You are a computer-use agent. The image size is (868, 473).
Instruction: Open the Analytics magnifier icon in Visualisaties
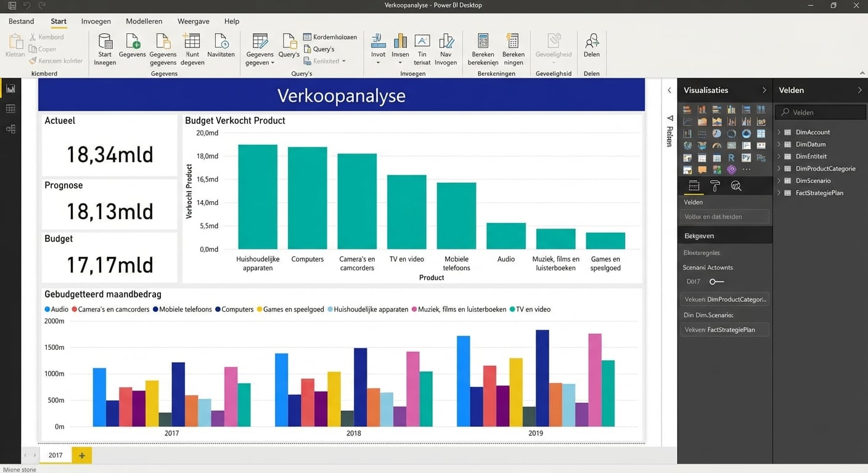[736, 186]
